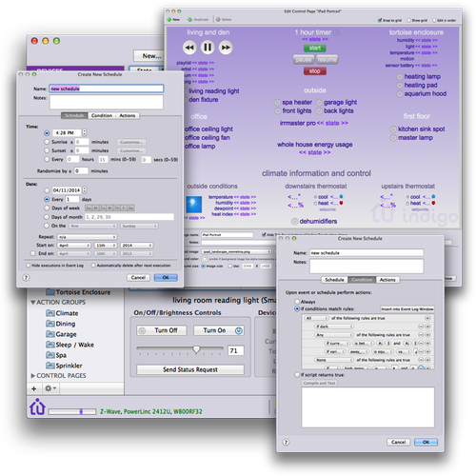Toggle the garage light power icon
The height and width of the screenshot is (476, 476).
319,103
